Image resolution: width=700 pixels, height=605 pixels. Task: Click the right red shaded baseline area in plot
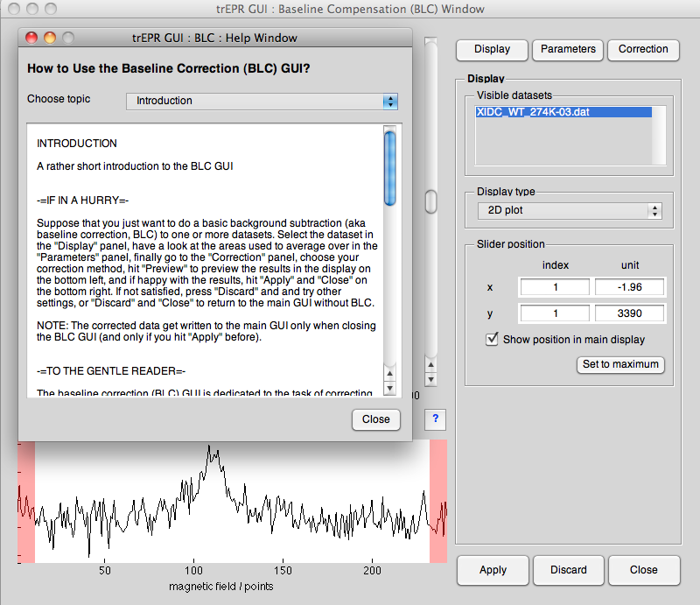tap(438, 501)
